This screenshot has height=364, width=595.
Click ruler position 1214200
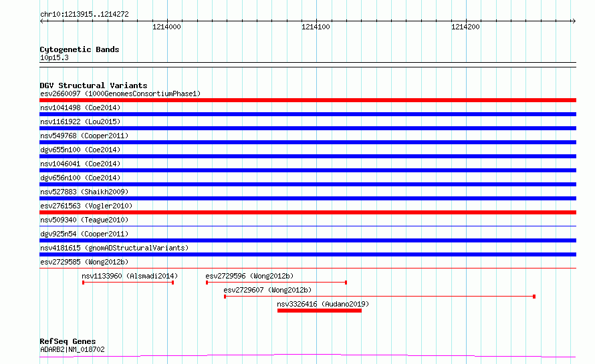pyautogui.click(x=465, y=27)
